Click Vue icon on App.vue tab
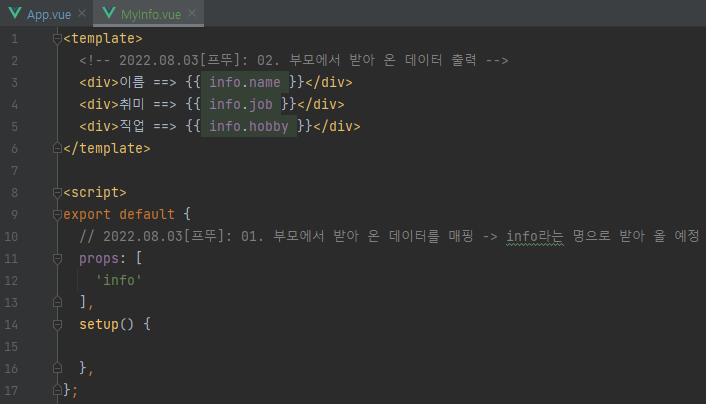The height and width of the screenshot is (404, 706). point(15,13)
